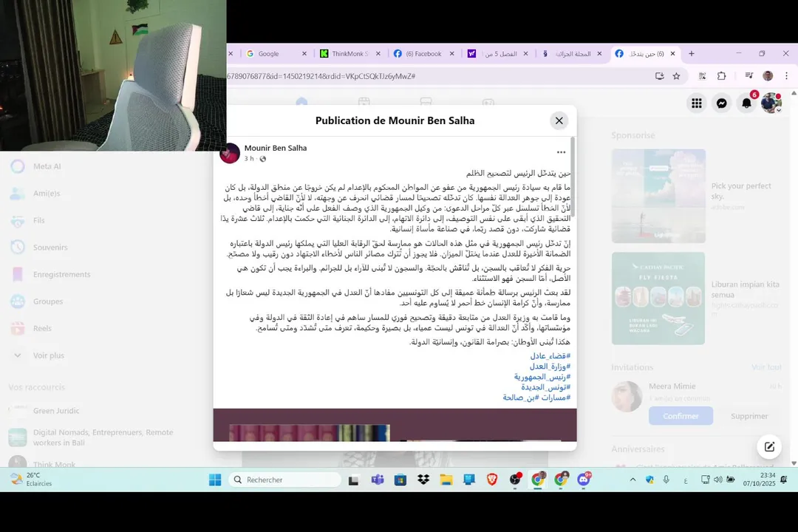This screenshot has height=532, width=798.
Task: Close the ThinkMonk tab
Action: point(378,53)
